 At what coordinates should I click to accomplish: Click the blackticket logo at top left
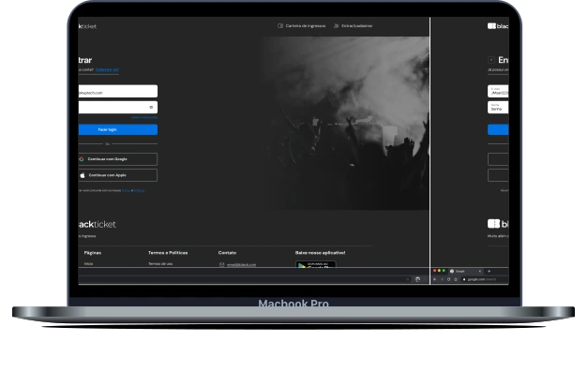click(87, 26)
